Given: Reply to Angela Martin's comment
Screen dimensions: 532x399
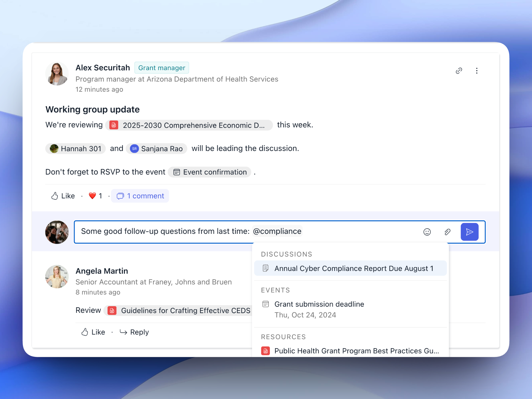Looking at the screenshot, I should (x=134, y=332).
